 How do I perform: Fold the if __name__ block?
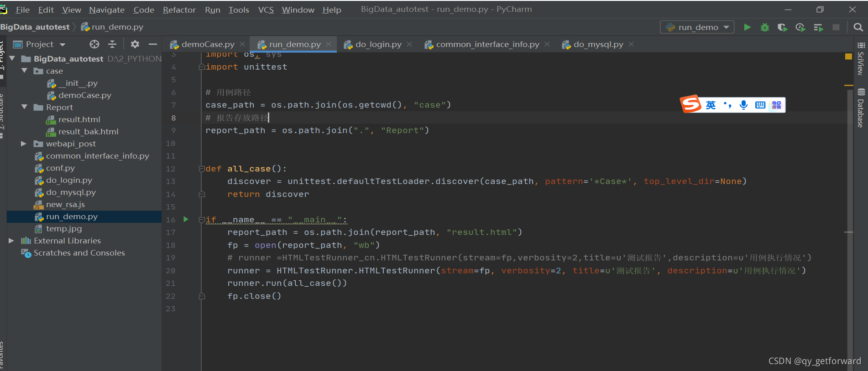tap(201, 220)
